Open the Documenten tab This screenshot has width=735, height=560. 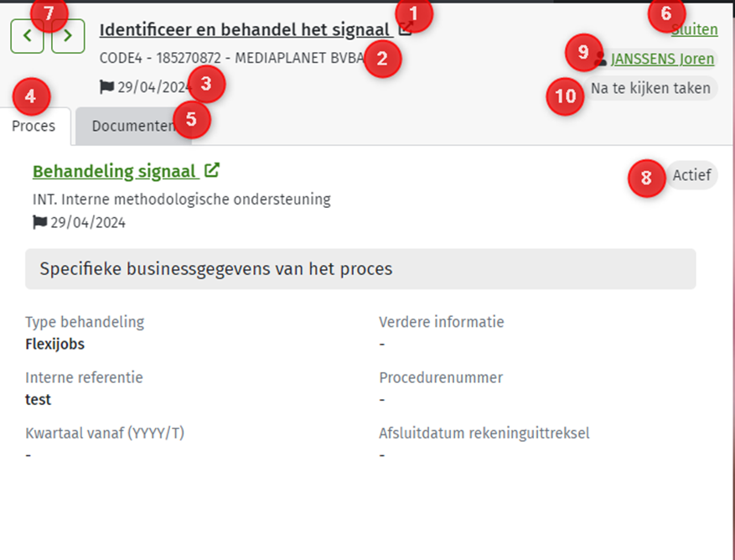tap(133, 126)
